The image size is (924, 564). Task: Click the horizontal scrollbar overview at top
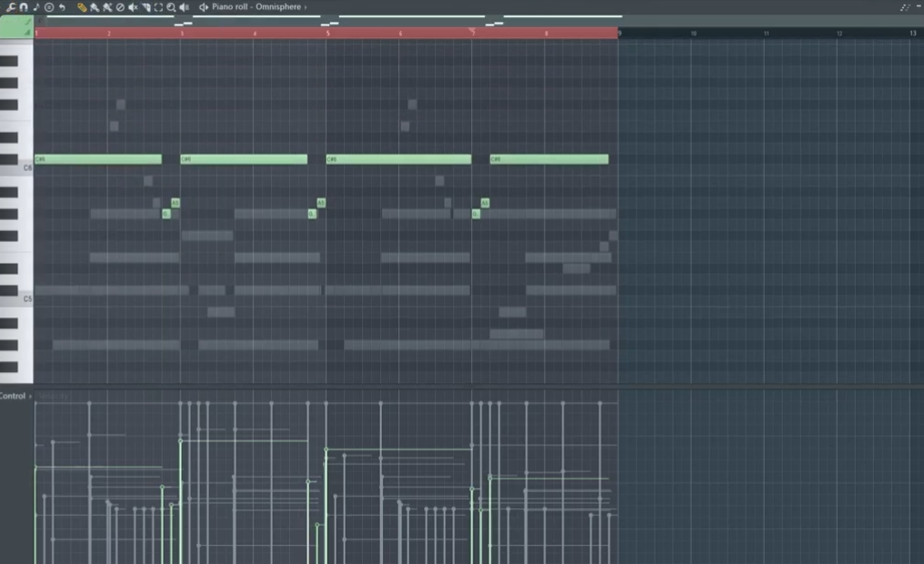tap(335, 21)
